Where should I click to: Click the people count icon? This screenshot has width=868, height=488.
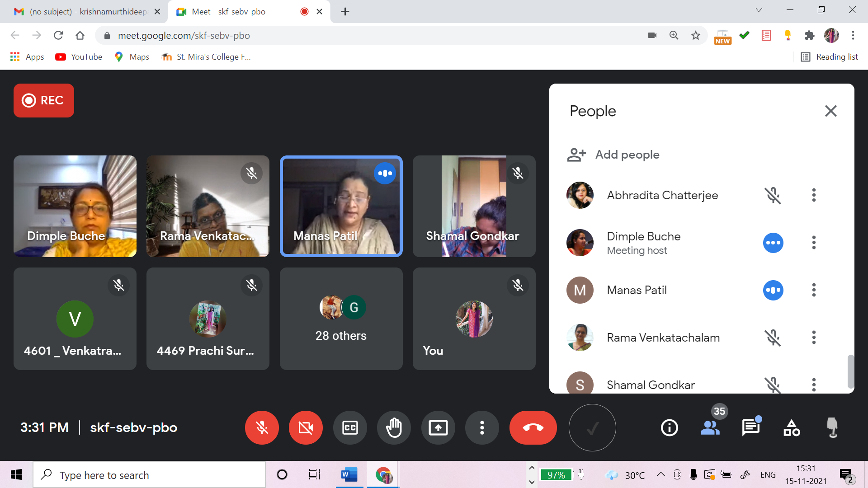tap(710, 427)
